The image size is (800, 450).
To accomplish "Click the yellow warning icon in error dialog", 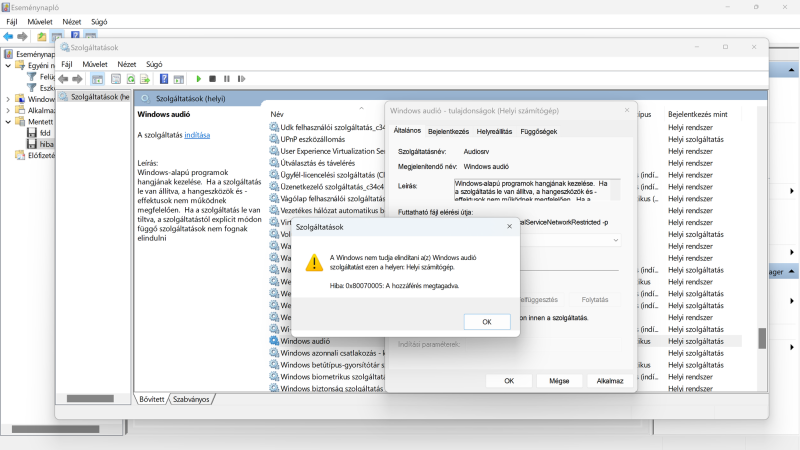I will [314, 263].
